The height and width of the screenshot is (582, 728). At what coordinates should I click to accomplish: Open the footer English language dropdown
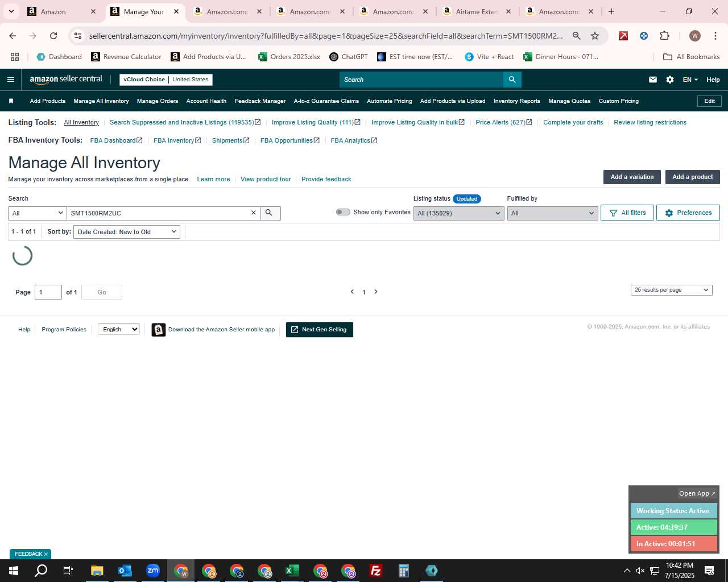[x=118, y=329]
